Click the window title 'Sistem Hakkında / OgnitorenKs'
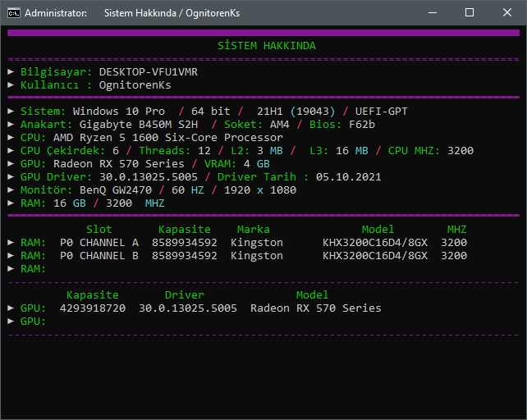The height and width of the screenshot is (420, 527). coord(172,13)
